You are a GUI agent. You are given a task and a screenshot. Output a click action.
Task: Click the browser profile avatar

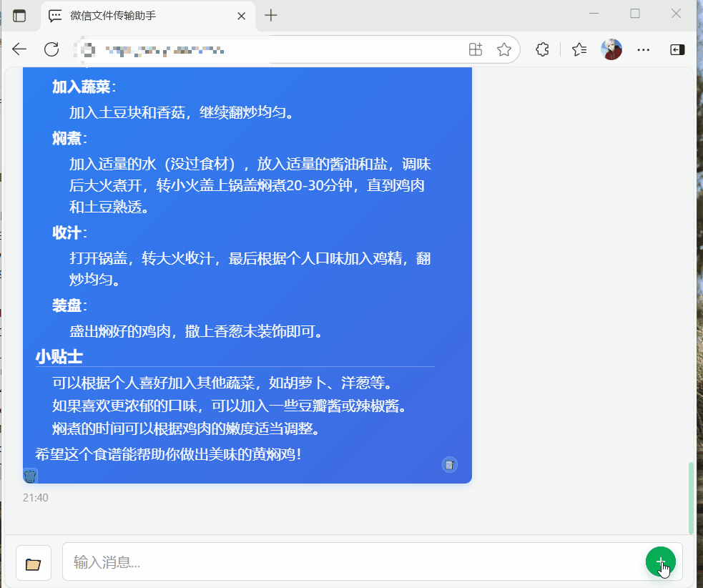pyautogui.click(x=611, y=49)
